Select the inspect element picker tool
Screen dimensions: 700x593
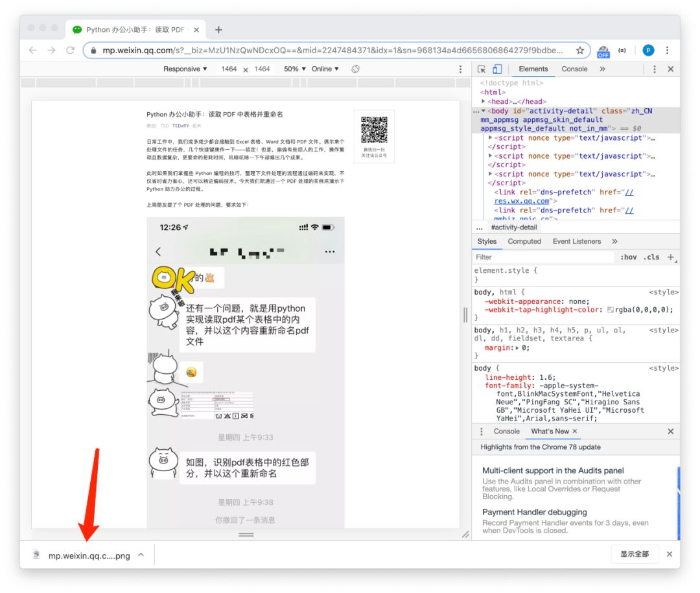[482, 69]
